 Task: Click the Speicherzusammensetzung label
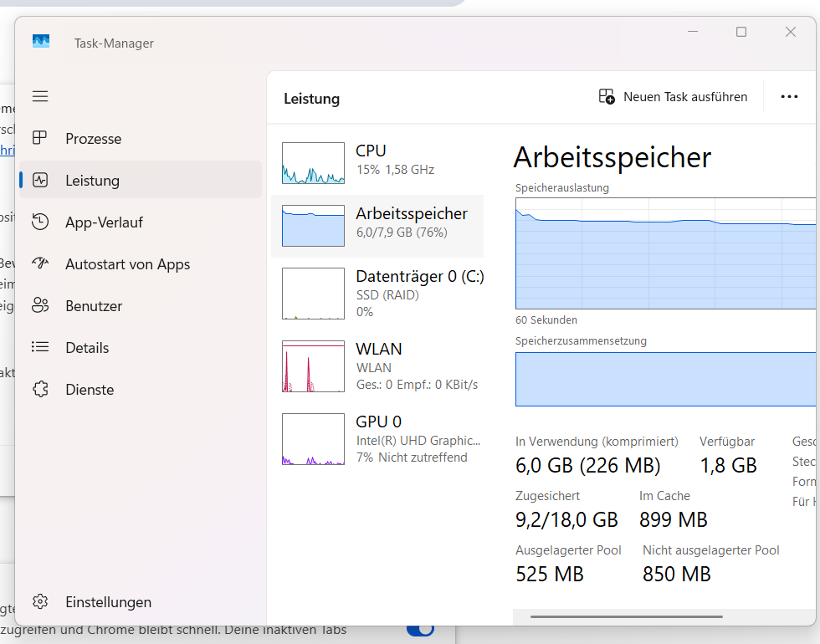click(x=581, y=341)
